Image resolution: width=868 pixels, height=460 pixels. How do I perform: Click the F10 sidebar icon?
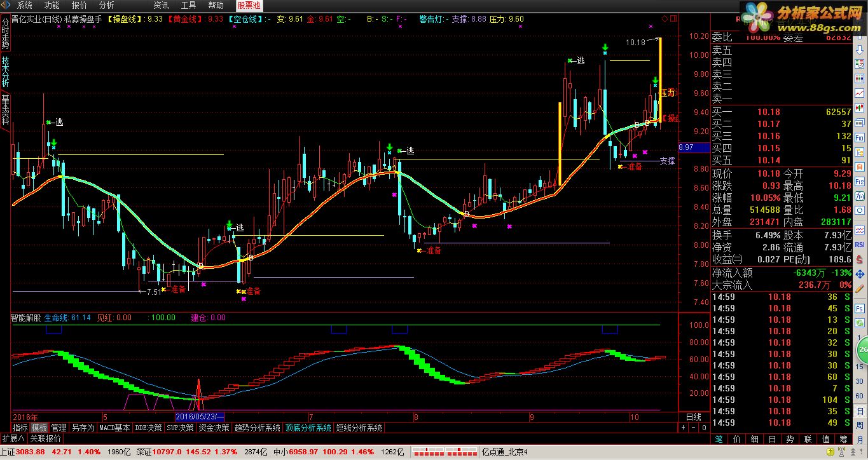(x=859, y=137)
